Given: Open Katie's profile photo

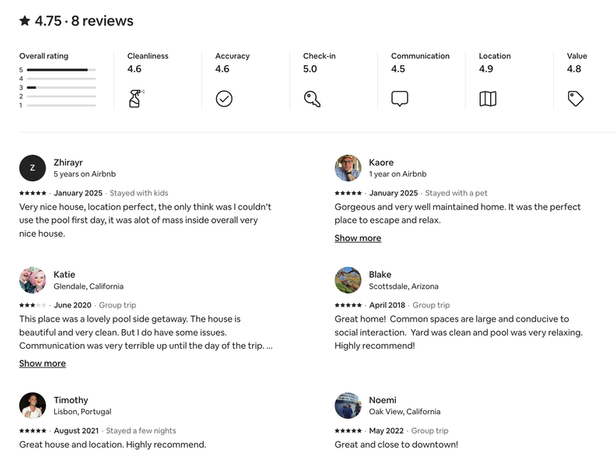Looking at the screenshot, I should click(33, 280).
